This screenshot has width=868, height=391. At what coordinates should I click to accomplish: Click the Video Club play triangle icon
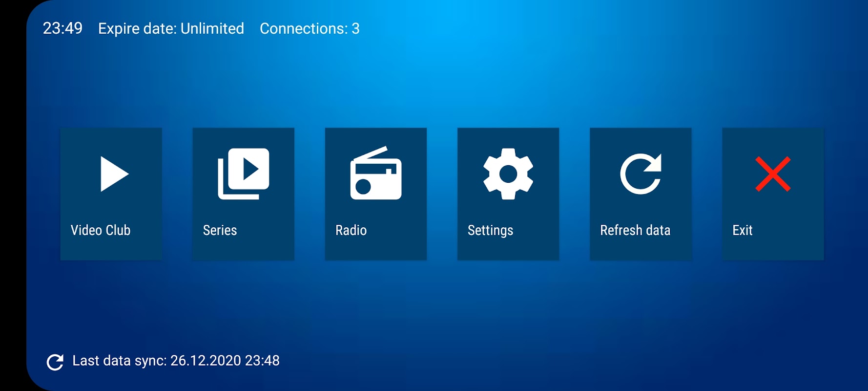point(115,174)
